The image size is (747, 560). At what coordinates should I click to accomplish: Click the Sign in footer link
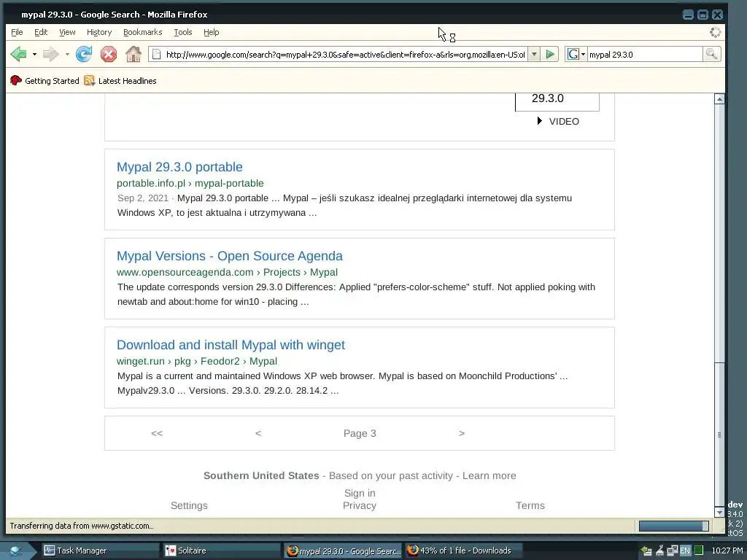pyautogui.click(x=360, y=493)
